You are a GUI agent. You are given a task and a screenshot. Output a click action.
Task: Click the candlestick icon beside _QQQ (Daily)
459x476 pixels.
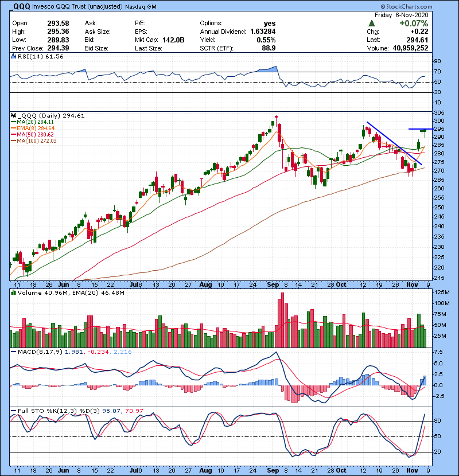13,115
